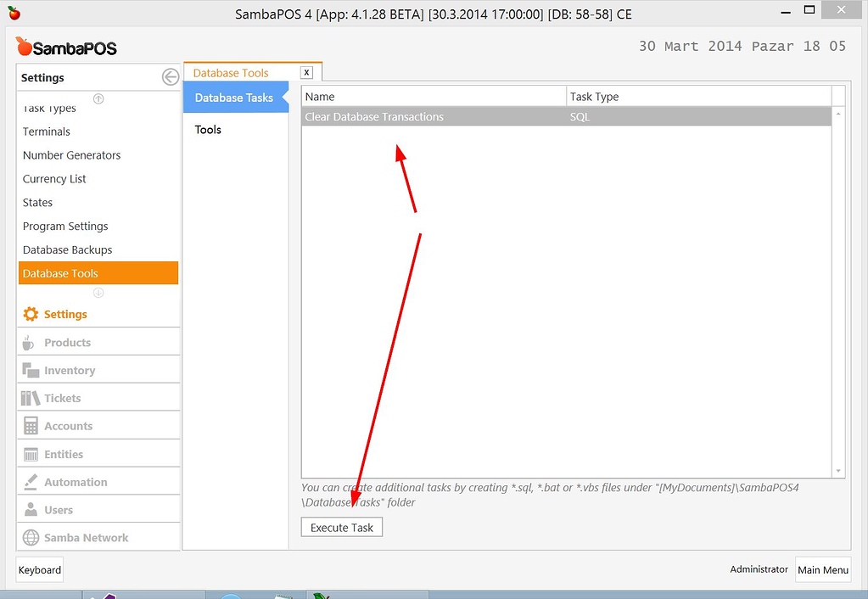Open the Accounts section

click(67, 425)
